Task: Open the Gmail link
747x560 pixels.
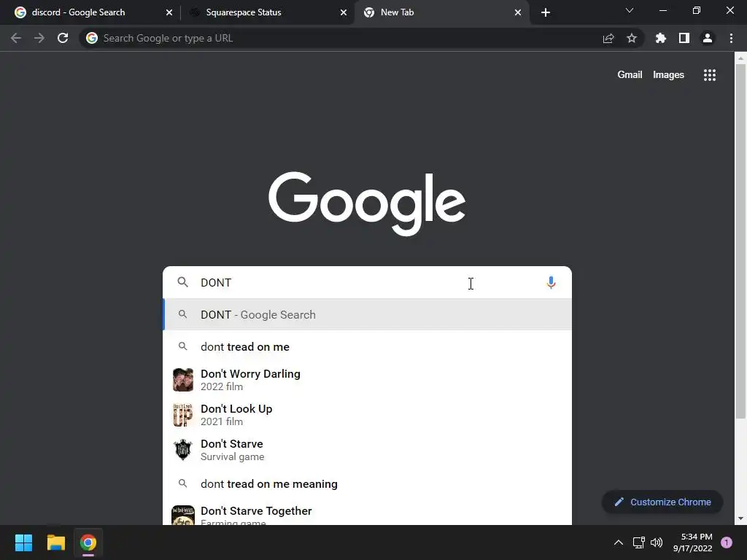Action: click(x=630, y=75)
